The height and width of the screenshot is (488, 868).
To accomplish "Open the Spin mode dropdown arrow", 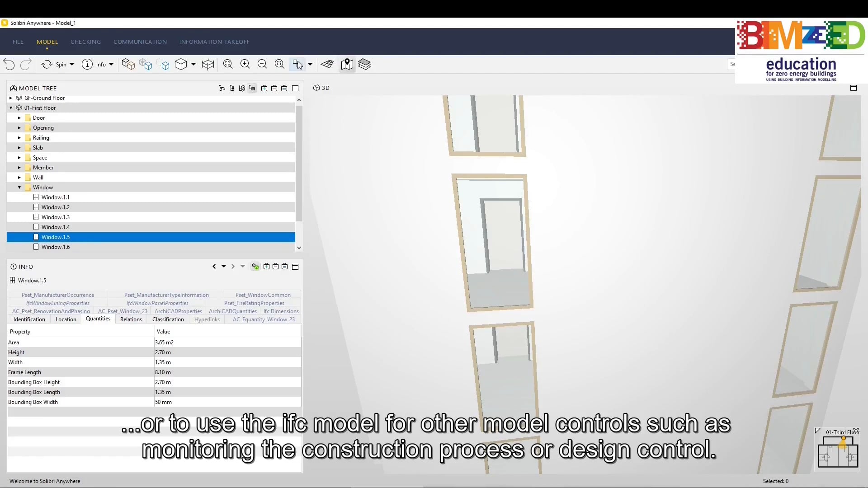I will [x=72, y=64].
